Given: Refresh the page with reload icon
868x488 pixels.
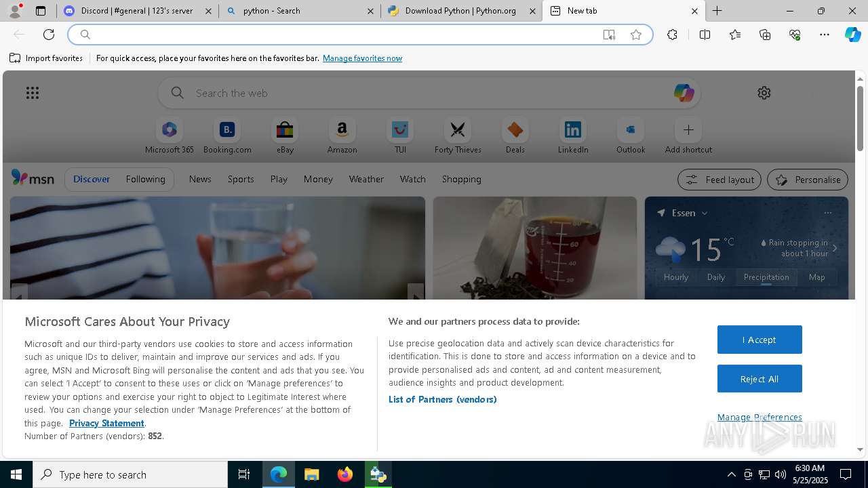Looking at the screenshot, I should [49, 35].
